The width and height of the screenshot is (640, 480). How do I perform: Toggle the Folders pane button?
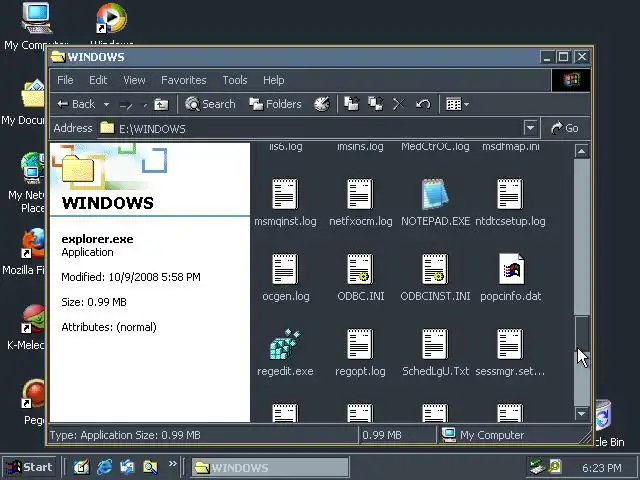275,104
